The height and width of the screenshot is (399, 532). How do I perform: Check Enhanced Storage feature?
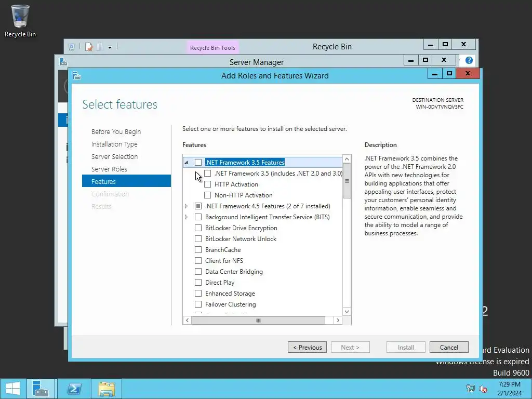tap(198, 293)
